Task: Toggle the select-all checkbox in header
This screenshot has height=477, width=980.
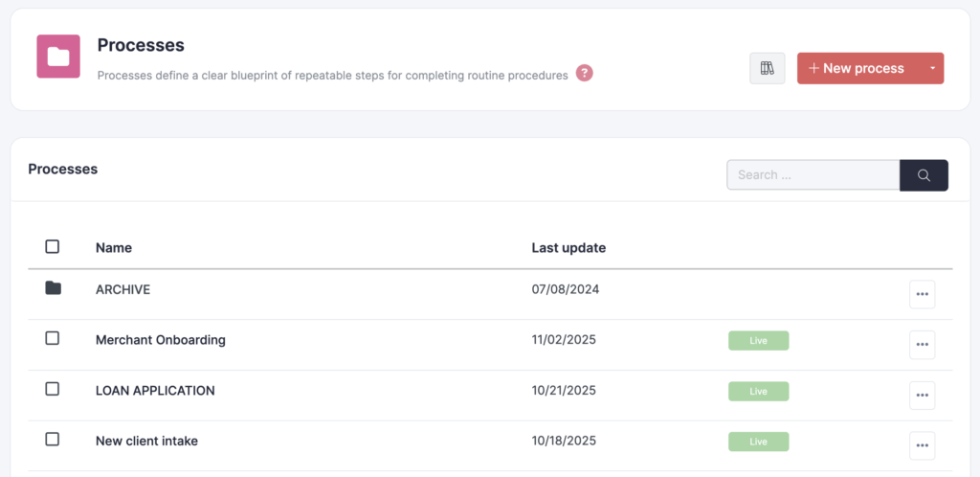Action: tap(53, 247)
